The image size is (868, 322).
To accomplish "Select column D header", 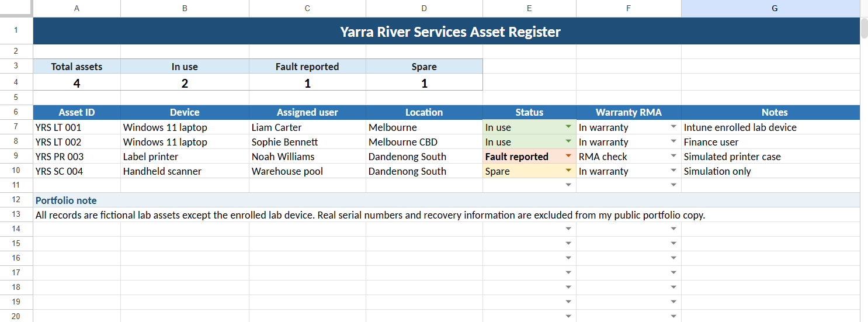I will 425,8.
